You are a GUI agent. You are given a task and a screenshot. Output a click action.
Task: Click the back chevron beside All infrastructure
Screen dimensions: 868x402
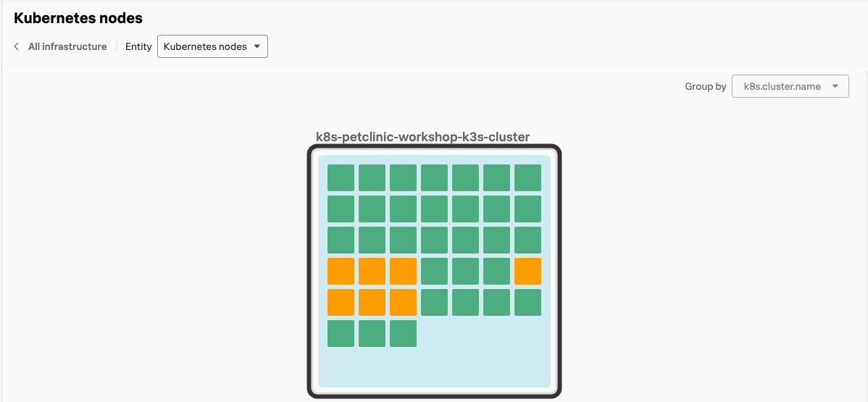(x=17, y=47)
